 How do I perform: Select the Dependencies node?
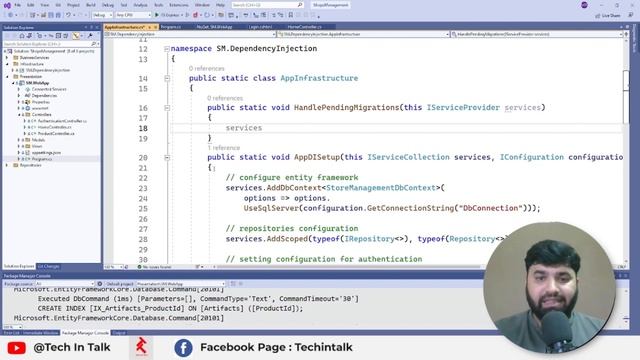tap(44, 96)
